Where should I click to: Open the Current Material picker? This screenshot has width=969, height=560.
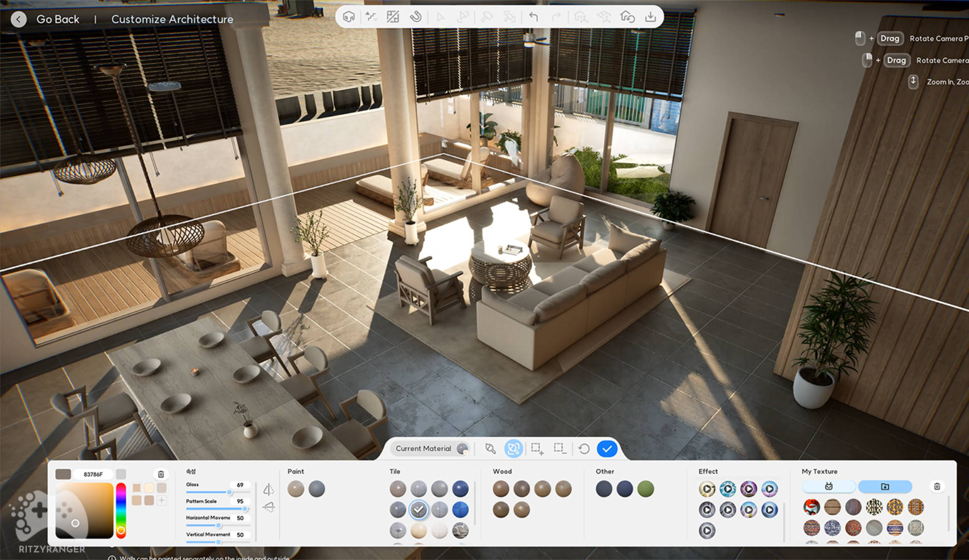430,449
